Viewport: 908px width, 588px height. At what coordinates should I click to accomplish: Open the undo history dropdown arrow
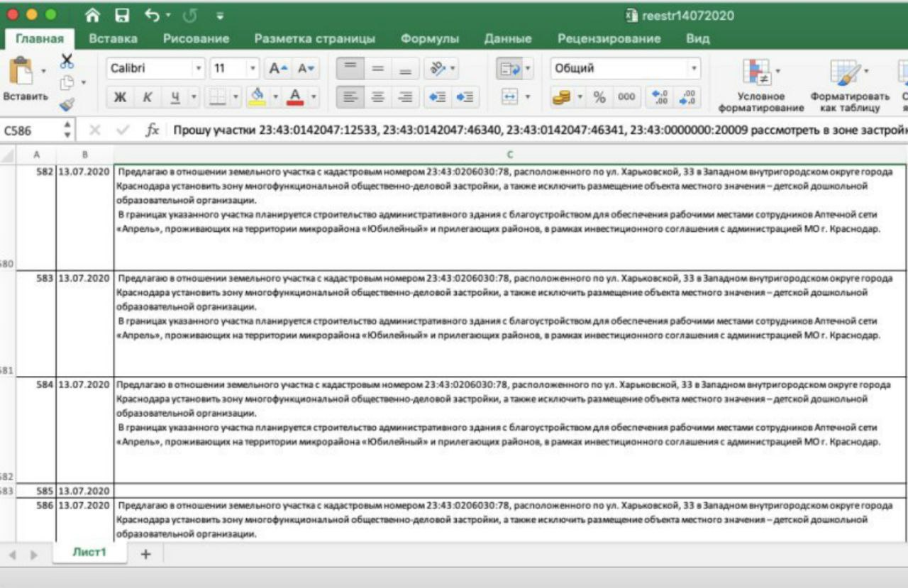pyautogui.click(x=168, y=16)
